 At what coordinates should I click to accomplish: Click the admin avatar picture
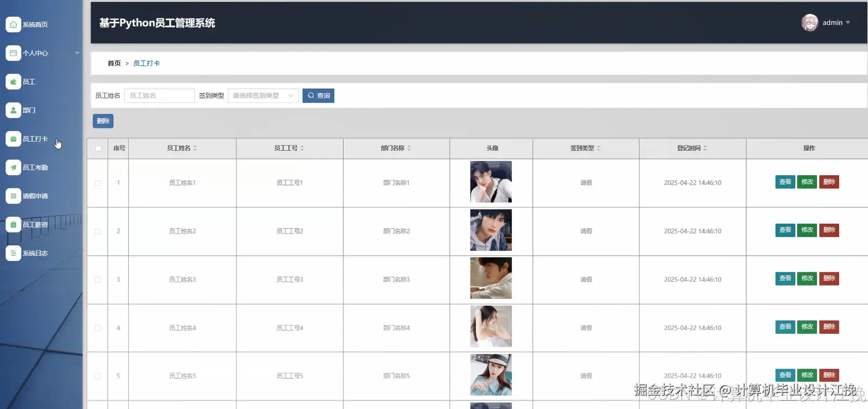point(810,23)
